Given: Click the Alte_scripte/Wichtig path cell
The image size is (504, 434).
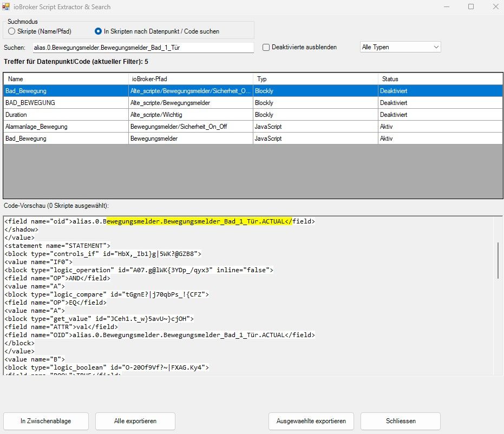Looking at the screenshot, I should coord(191,115).
